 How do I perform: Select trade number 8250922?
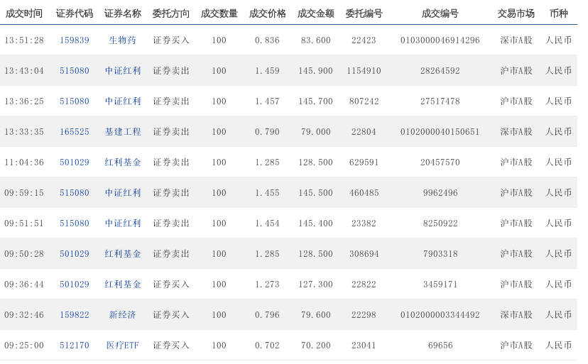tap(440, 224)
